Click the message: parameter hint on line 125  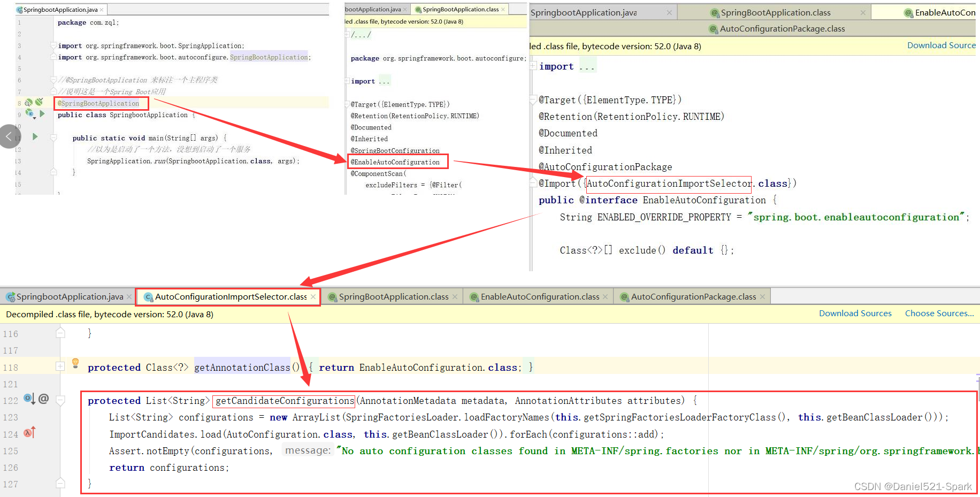coord(308,450)
